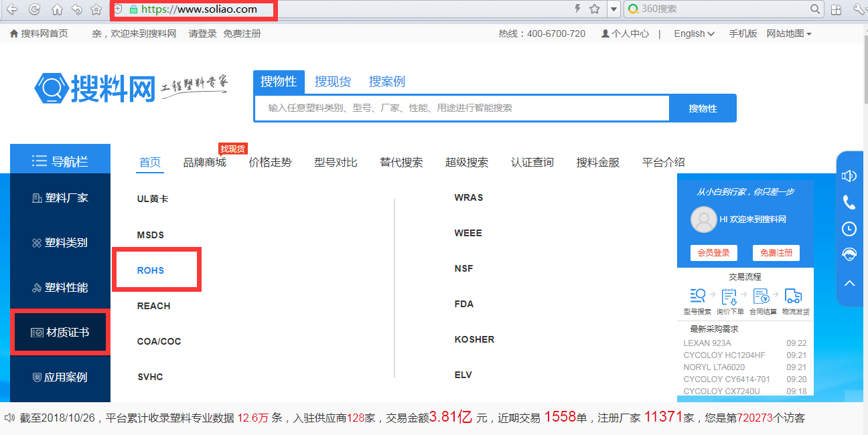Click the clock icon in floating sidebar
868x435 pixels.
pos(849,229)
